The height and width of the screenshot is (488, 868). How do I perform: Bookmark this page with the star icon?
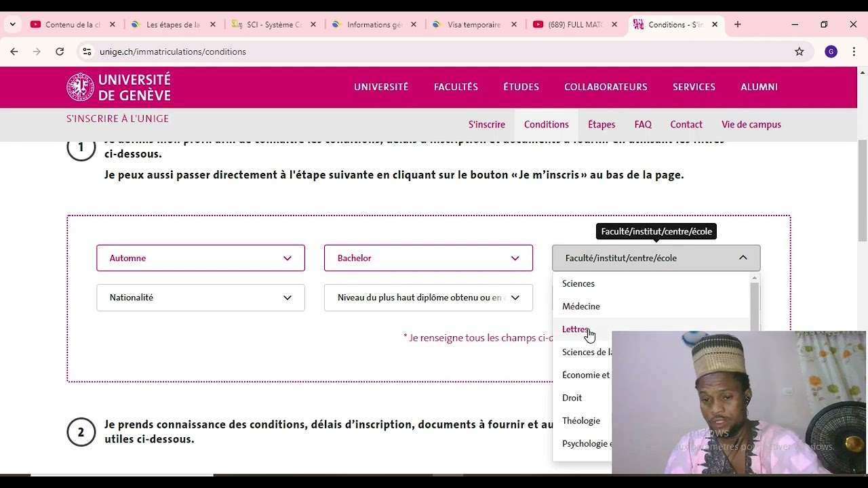click(x=800, y=52)
